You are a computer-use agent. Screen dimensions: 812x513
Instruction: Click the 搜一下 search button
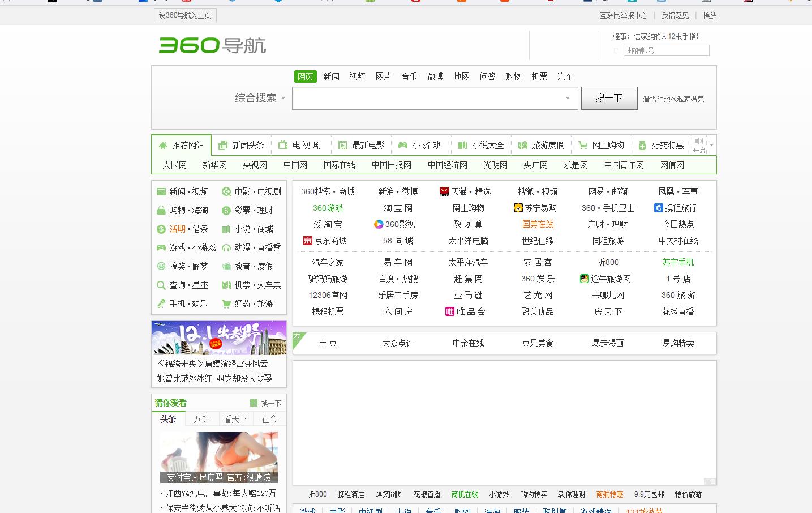(609, 97)
